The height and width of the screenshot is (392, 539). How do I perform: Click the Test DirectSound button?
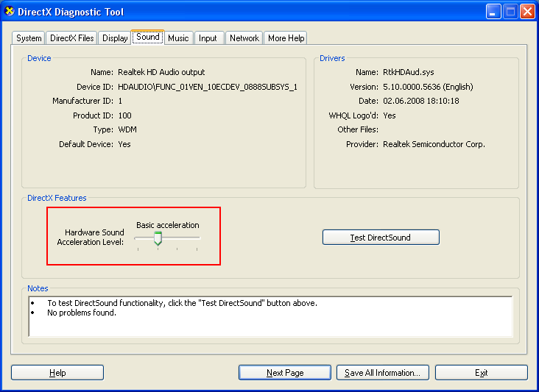(x=381, y=238)
